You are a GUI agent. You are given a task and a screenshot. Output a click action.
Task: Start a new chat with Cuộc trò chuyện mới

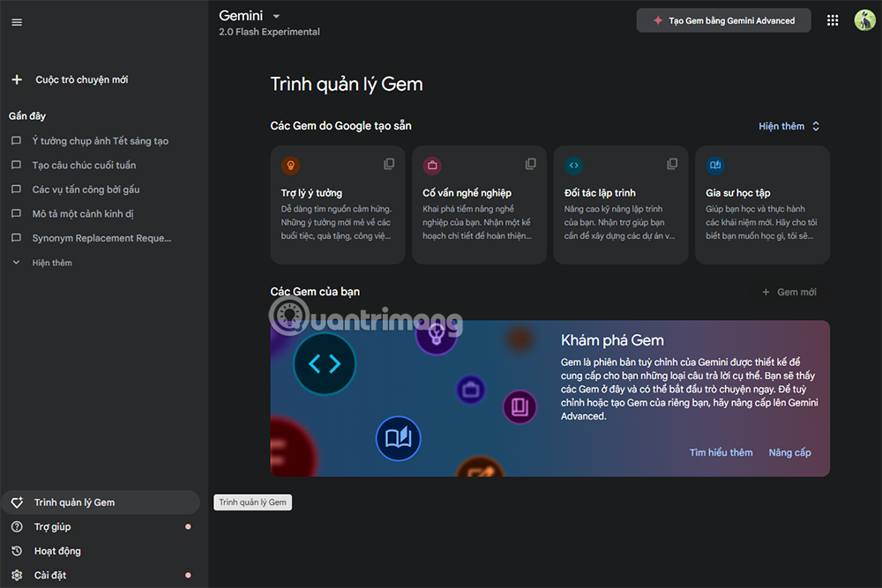81,80
